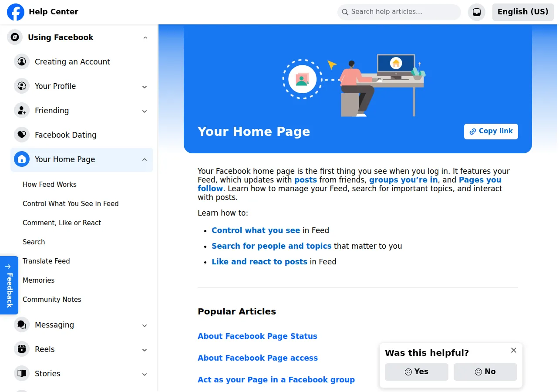This screenshot has height=392, width=559.
Task: Expand the Messaging submenu chevron
Action: (145, 325)
